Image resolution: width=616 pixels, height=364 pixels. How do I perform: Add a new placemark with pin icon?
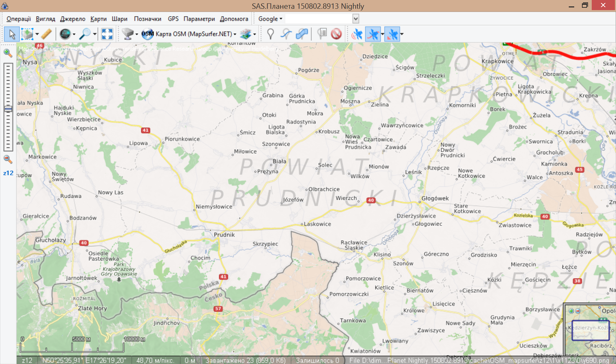270,34
